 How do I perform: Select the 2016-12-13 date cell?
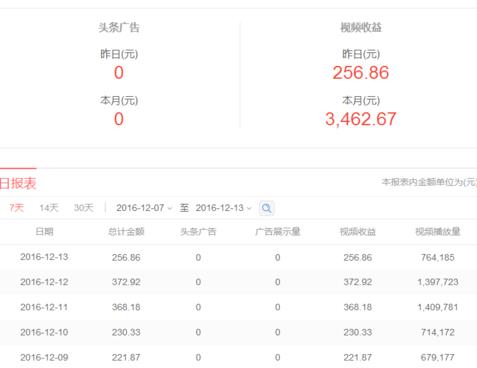(44, 257)
